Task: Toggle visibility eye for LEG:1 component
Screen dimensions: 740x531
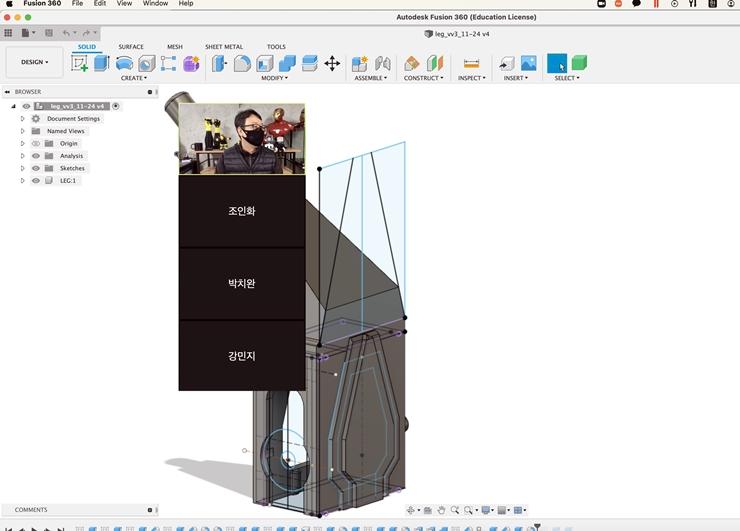Action: pos(36,181)
